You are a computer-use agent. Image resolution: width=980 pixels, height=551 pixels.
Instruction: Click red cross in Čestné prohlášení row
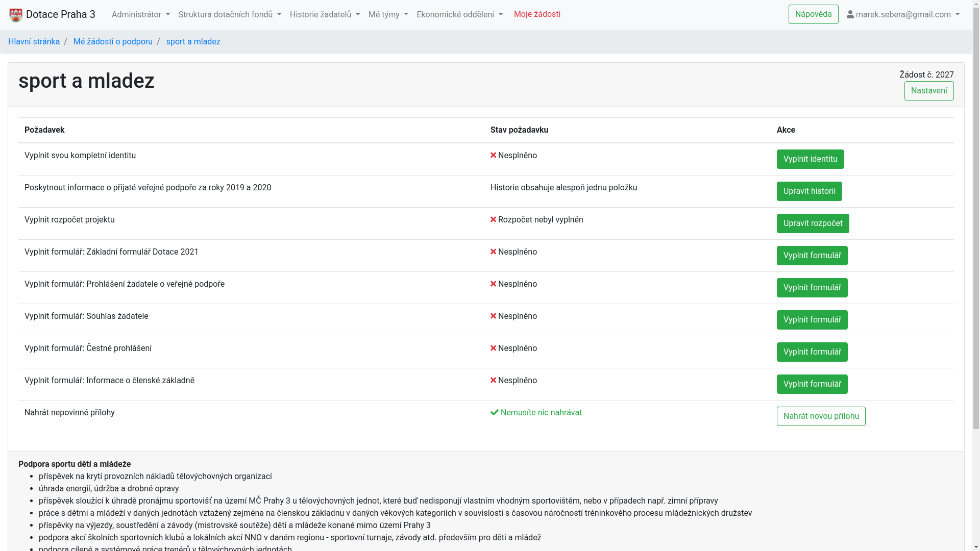pos(493,348)
